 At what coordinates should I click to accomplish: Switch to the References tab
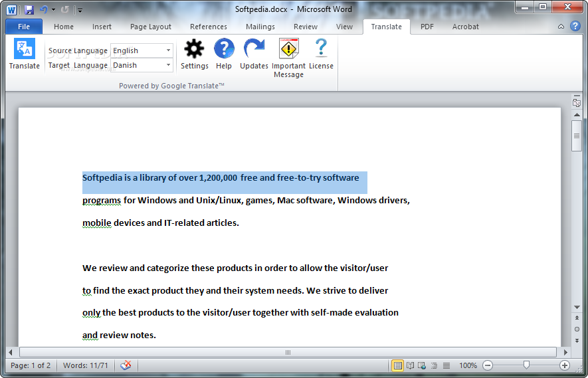(x=209, y=27)
